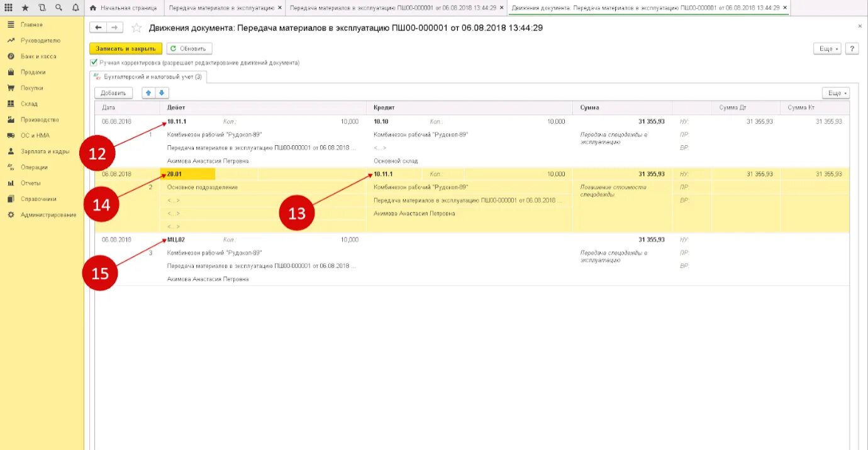Select credit account 10.10 cell
This screenshot has height=450, width=868.
click(381, 121)
